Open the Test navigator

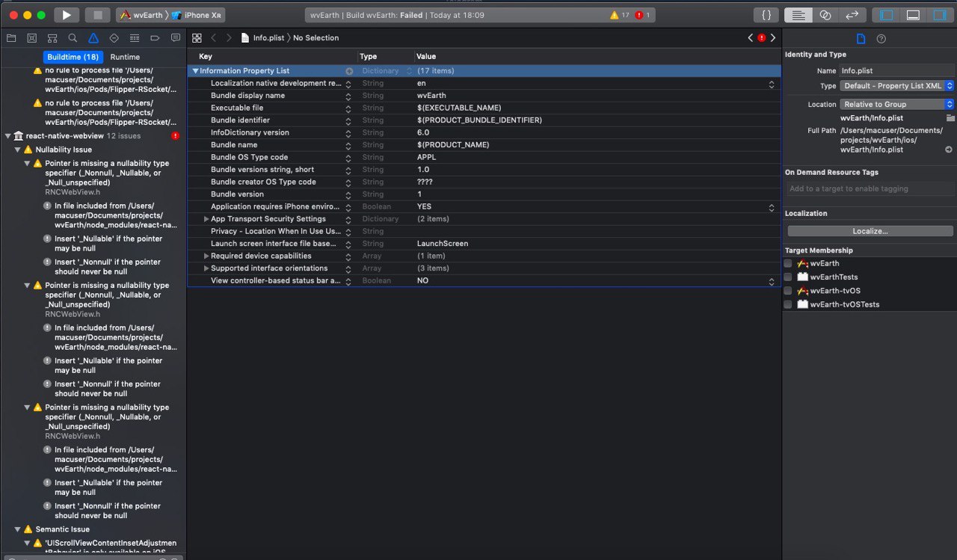point(114,37)
